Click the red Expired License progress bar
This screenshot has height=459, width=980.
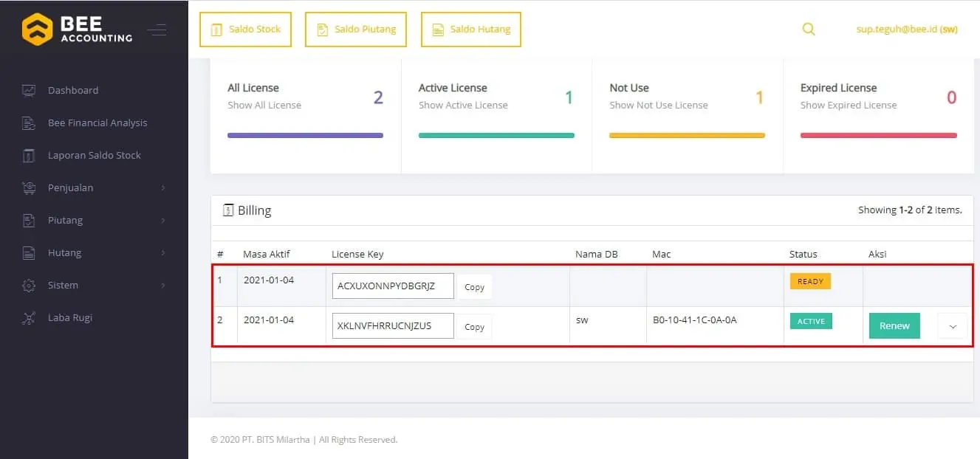pyautogui.click(x=878, y=136)
